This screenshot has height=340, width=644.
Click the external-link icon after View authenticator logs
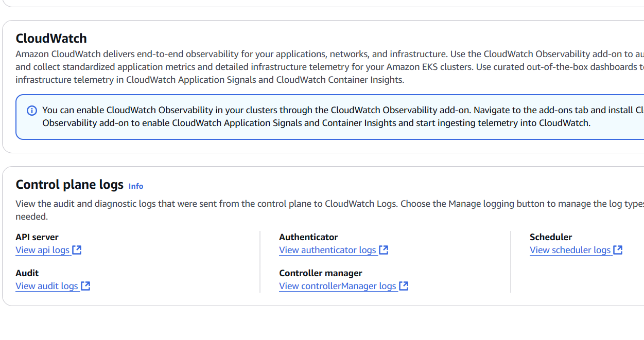384,250
